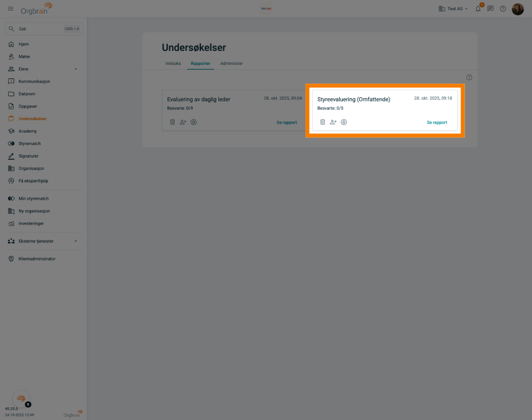View report for Evaluering av daglig leder
Image resolution: width=532 pixels, height=420 pixels.
[287, 122]
